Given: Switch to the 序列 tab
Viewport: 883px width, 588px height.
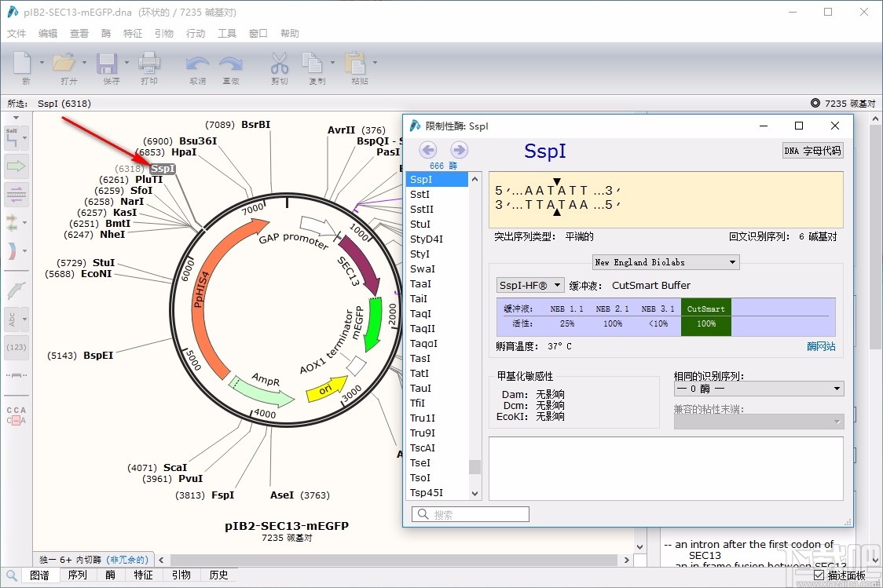Looking at the screenshot, I should tap(78, 575).
